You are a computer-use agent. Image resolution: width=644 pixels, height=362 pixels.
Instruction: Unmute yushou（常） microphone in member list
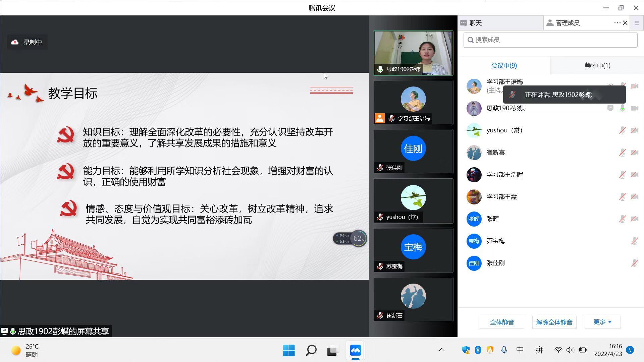pos(622,130)
